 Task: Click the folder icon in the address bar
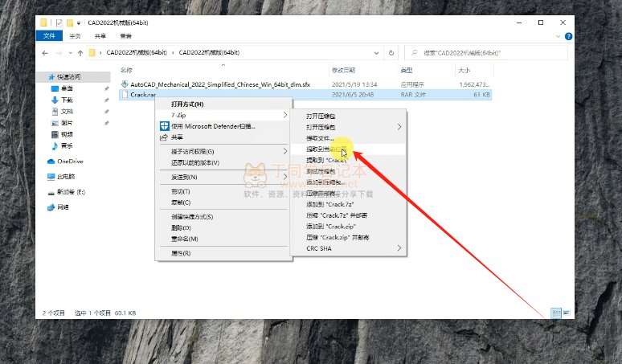point(92,53)
